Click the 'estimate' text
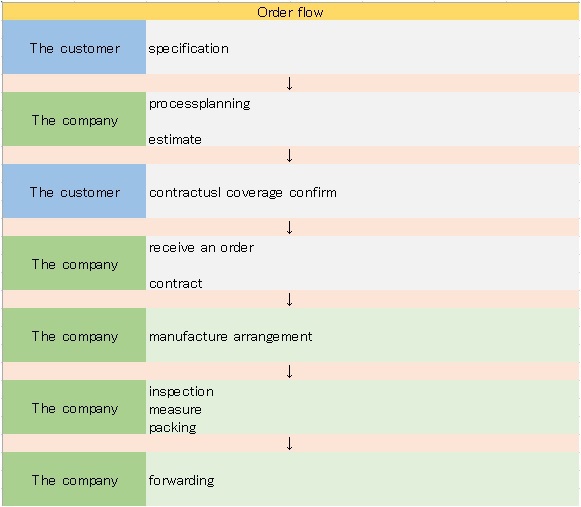This screenshot has height=507, width=581. click(175, 139)
